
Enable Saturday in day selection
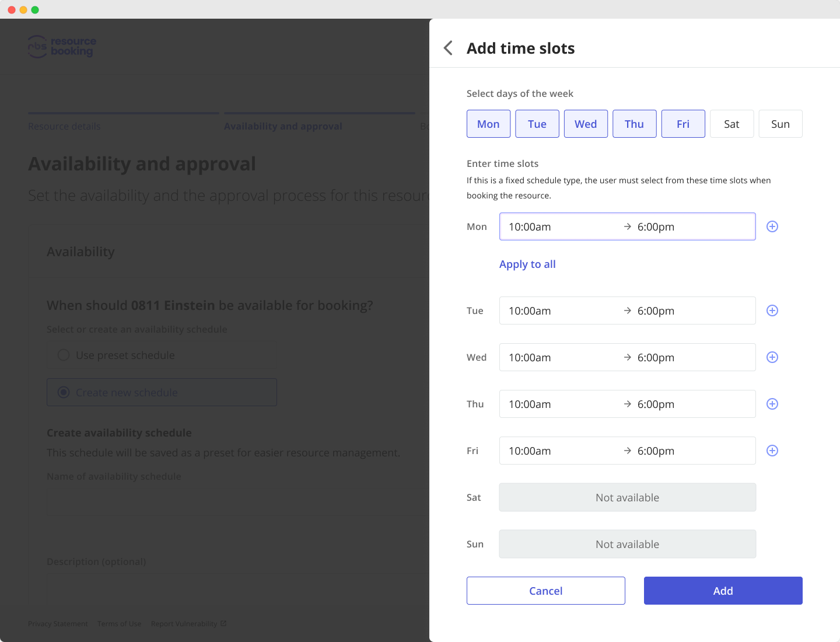(x=731, y=124)
